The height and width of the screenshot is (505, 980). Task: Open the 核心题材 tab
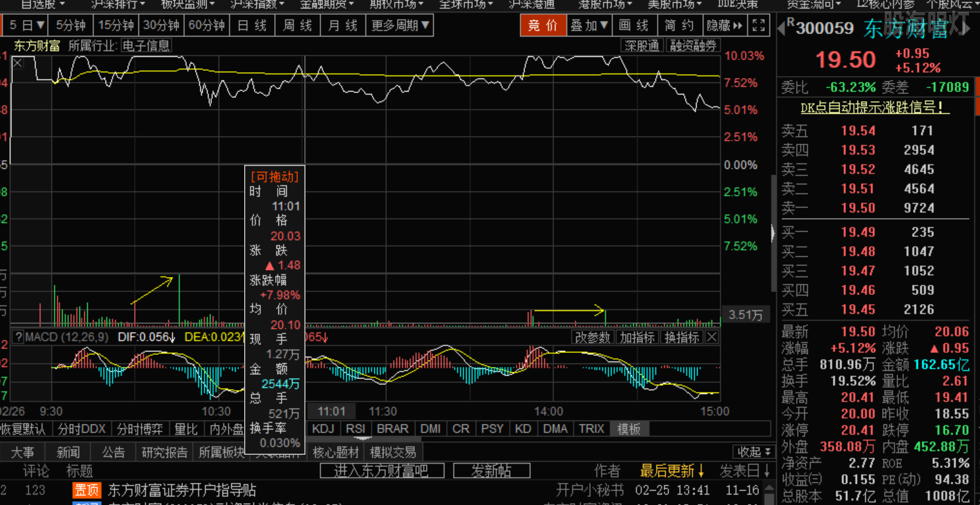tap(336, 452)
